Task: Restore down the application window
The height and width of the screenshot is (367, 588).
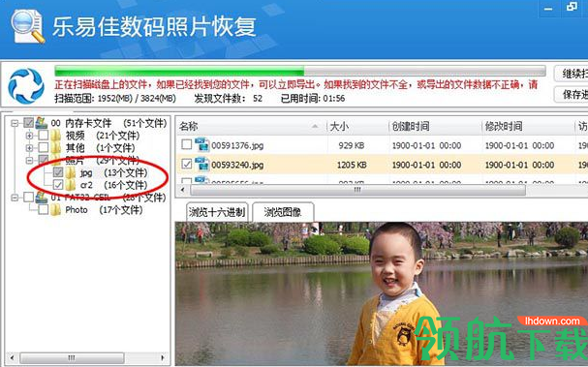Action: coord(572,8)
